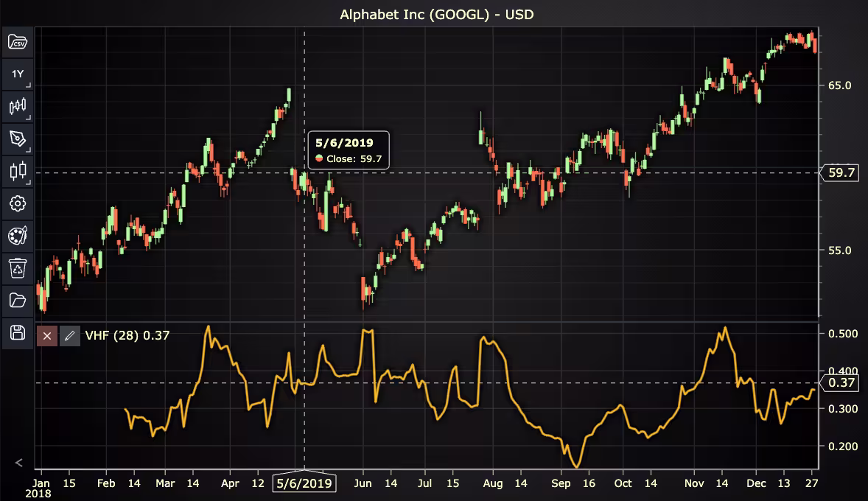The image size is (868, 501).
Task: Collapse toolbar with left arrow chevron
Action: (x=18, y=463)
